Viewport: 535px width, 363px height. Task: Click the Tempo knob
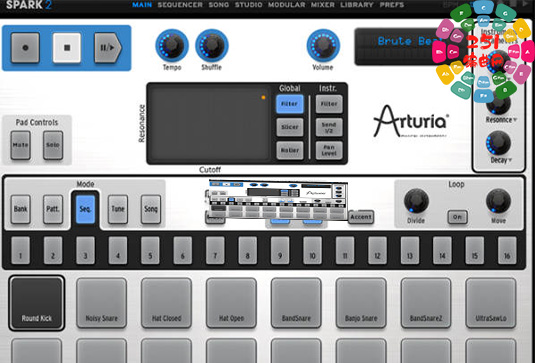pos(172,45)
